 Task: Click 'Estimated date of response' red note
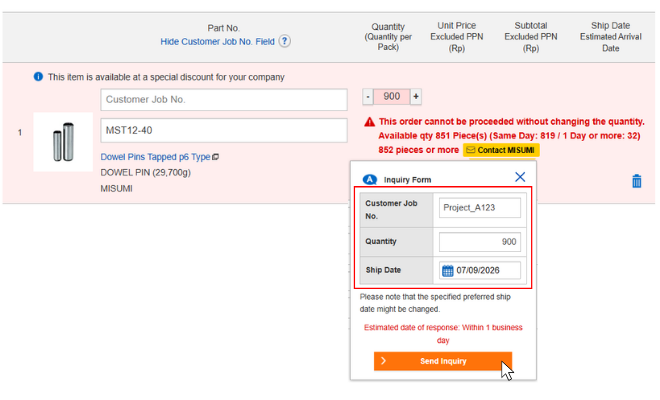coord(443,333)
